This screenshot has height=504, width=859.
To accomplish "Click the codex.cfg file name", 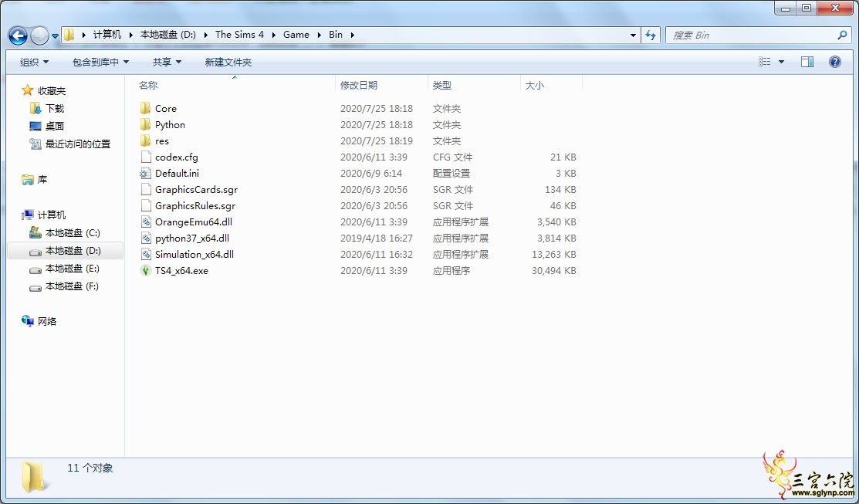I will pyautogui.click(x=177, y=157).
